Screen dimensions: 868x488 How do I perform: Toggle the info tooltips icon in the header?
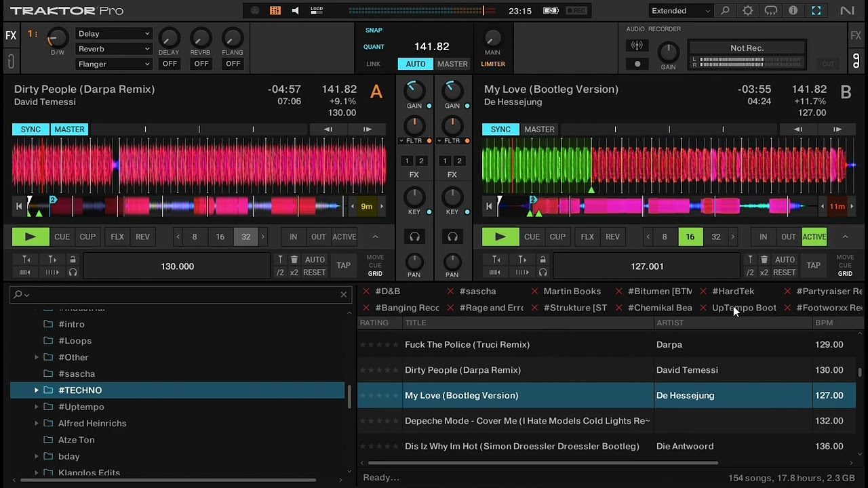(793, 11)
